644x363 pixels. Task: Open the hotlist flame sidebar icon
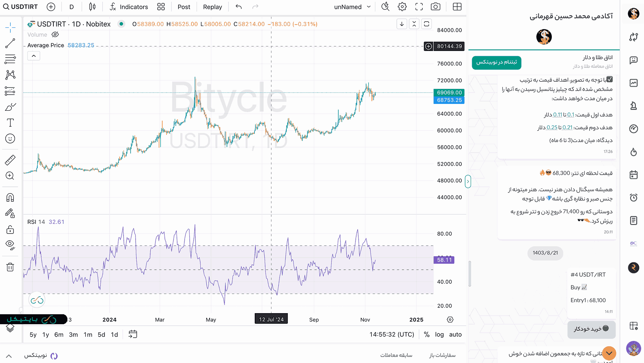pos(634,152)
